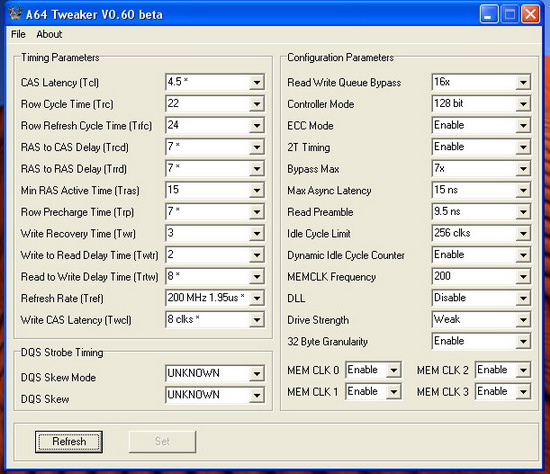The width and height of the screenshot is (550, 474).
Task: Minimize the A64 Tweaker window
Action: [x=488, y=14]
